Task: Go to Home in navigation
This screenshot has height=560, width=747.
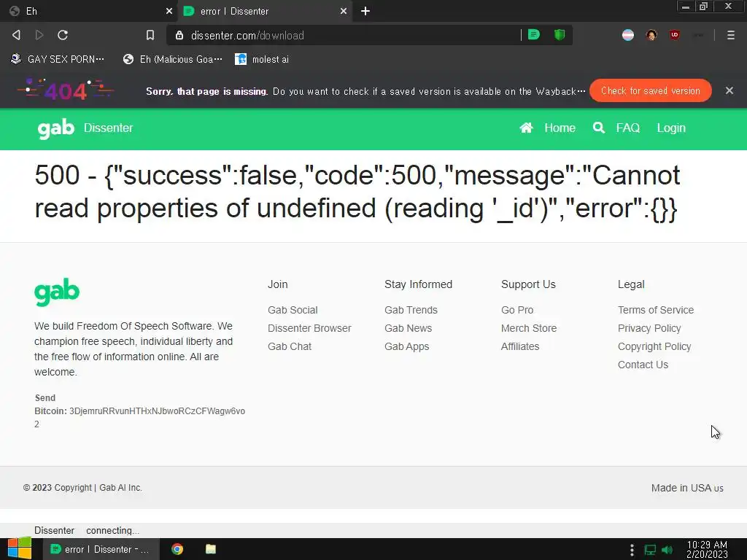Action: (560, 128)
